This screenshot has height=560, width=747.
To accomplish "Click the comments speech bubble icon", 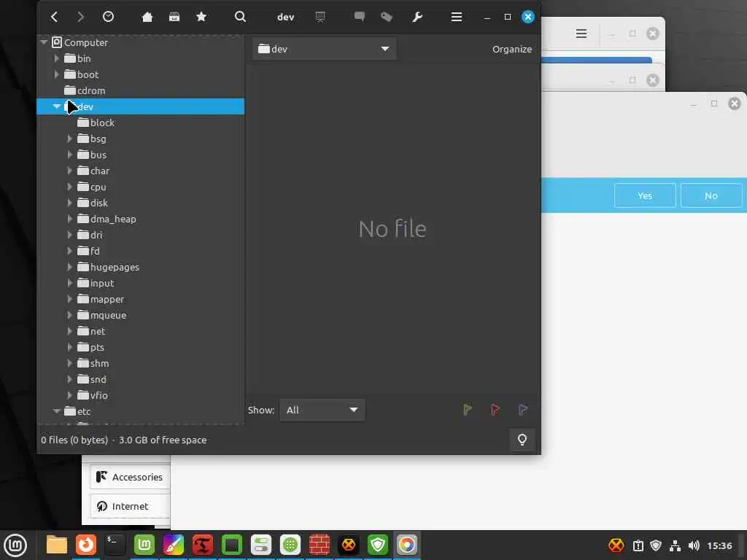I will coord(359,17).
